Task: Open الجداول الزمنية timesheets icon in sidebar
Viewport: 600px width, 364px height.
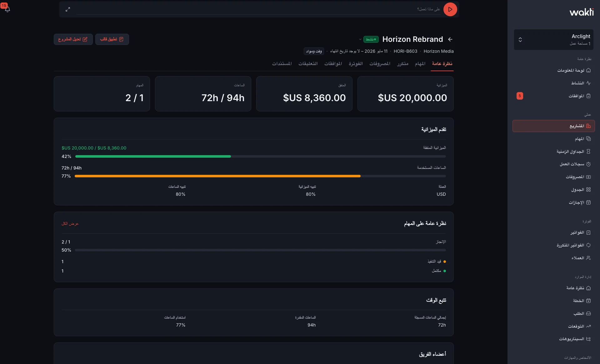Action: 588,151
